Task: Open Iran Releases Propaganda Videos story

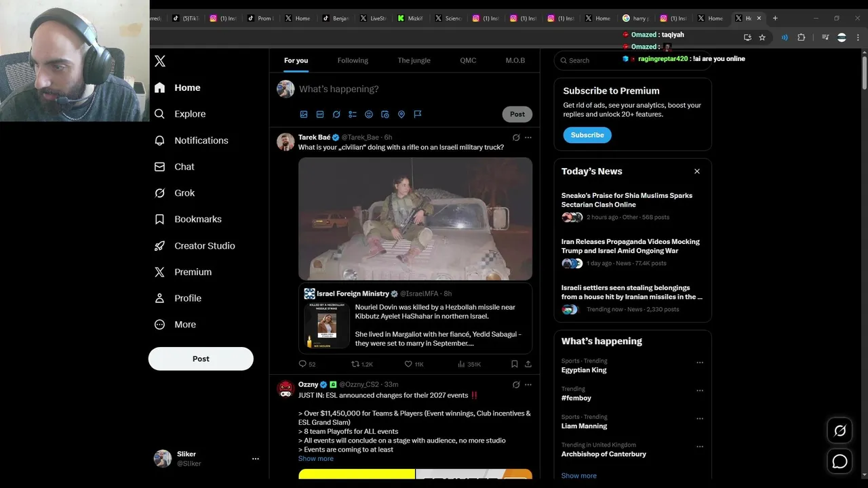Action: click(x=631, y=246)
